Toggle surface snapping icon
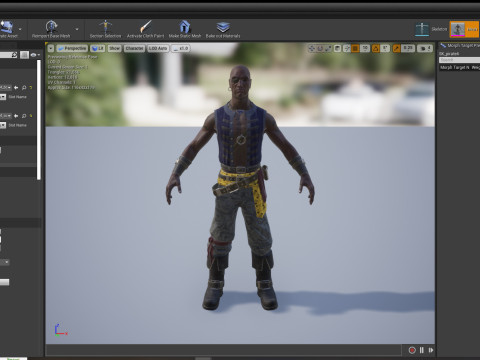480x360 pixels. [347, 49]
